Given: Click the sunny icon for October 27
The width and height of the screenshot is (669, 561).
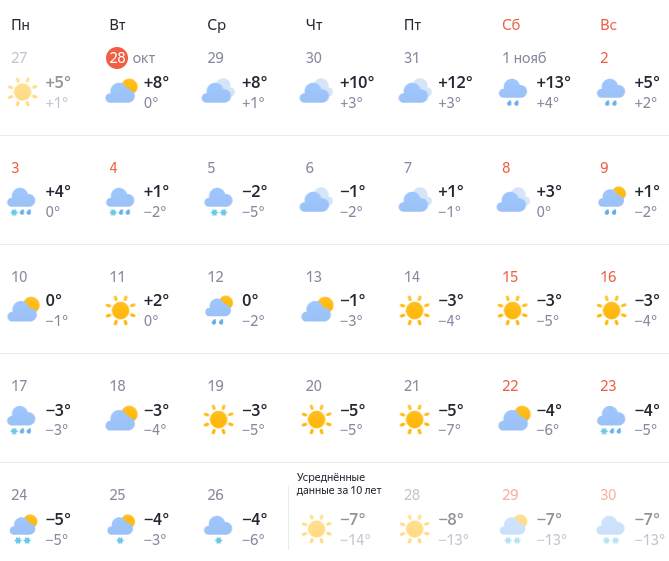Looking at the screenshot, I should coord(22,92).
